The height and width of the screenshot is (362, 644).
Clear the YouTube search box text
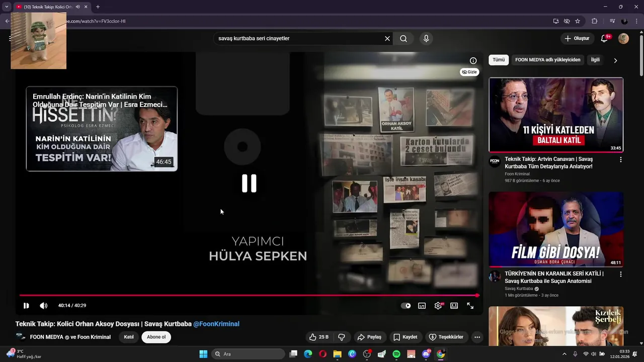tap(387, 38)
